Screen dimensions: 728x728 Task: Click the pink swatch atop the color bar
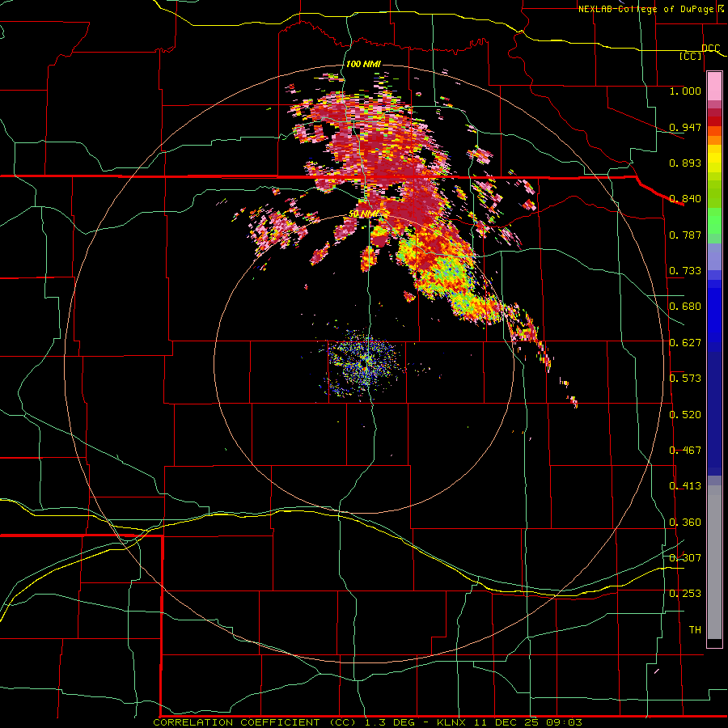tap(714, 87)
